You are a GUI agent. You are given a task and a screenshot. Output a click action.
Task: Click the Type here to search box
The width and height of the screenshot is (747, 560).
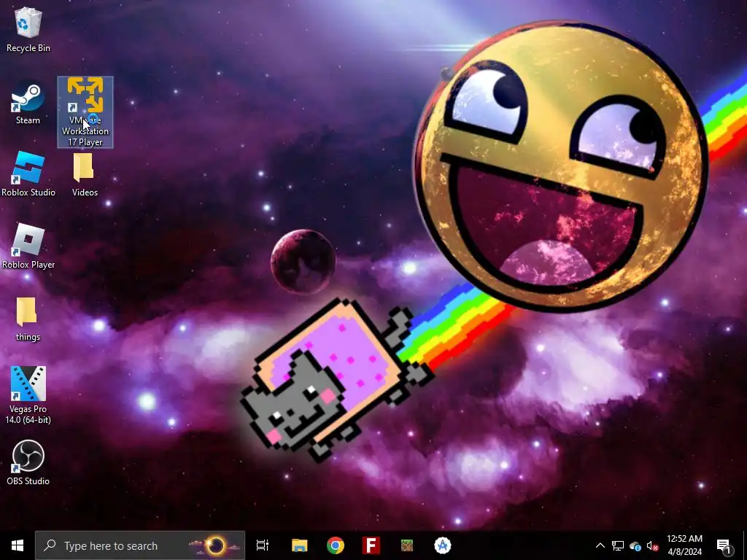[139, 545]
